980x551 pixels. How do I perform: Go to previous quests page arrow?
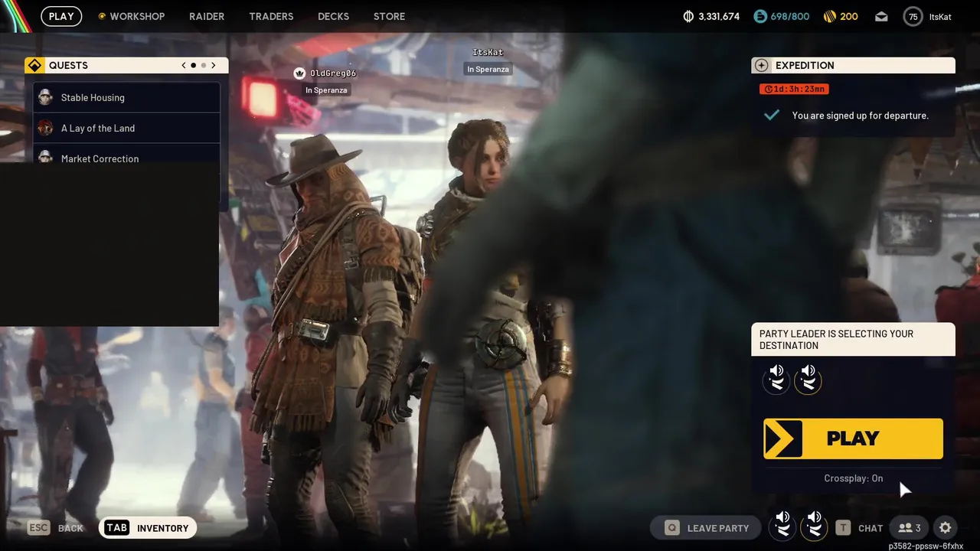pos(184,65)
